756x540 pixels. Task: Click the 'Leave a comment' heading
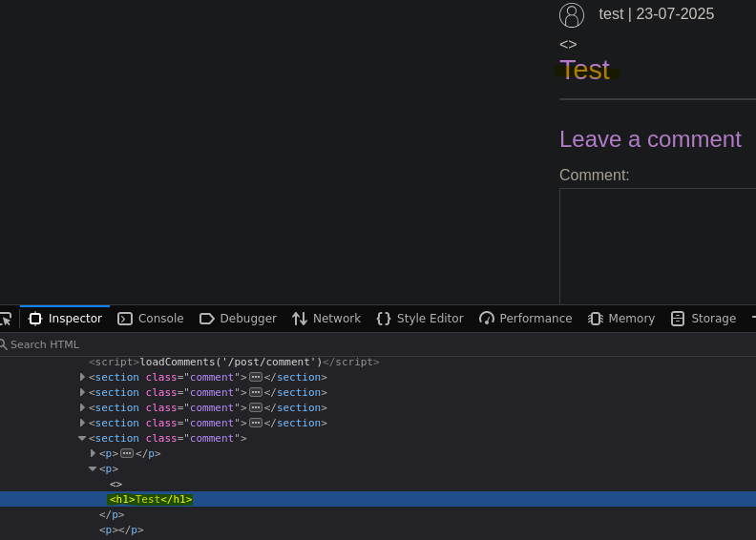(x=650, y=139)
